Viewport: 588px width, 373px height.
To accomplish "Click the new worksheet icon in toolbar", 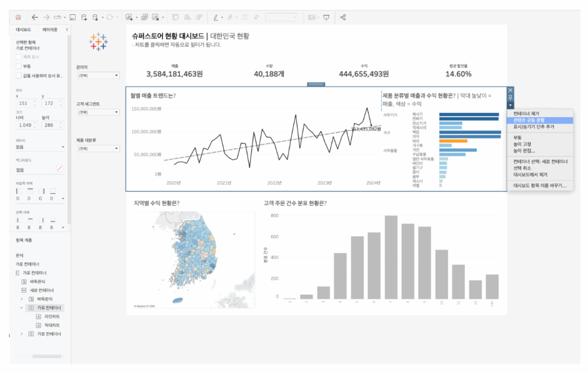I will tap(128, 17).
